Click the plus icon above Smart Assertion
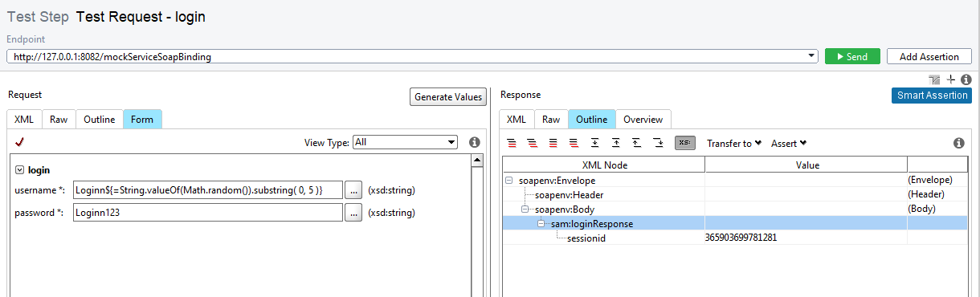The image size is (980, 297). pos(951,79)
